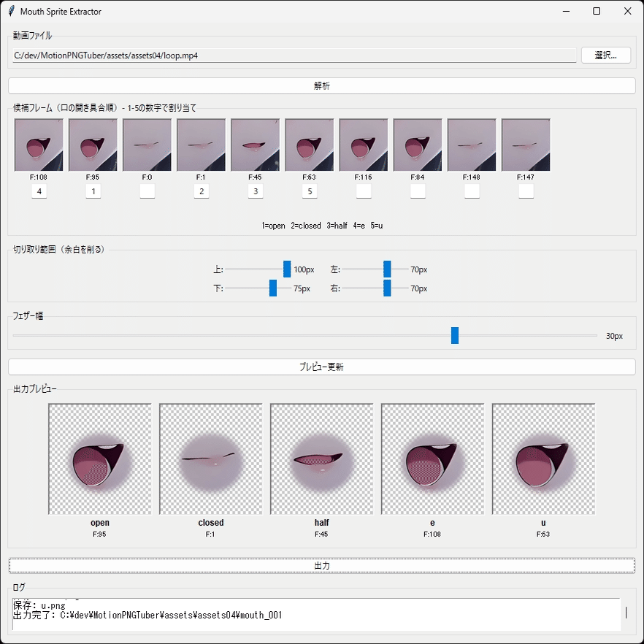
Task: Select candidate frame thumbnail F:147
Action: coord(526,145)
